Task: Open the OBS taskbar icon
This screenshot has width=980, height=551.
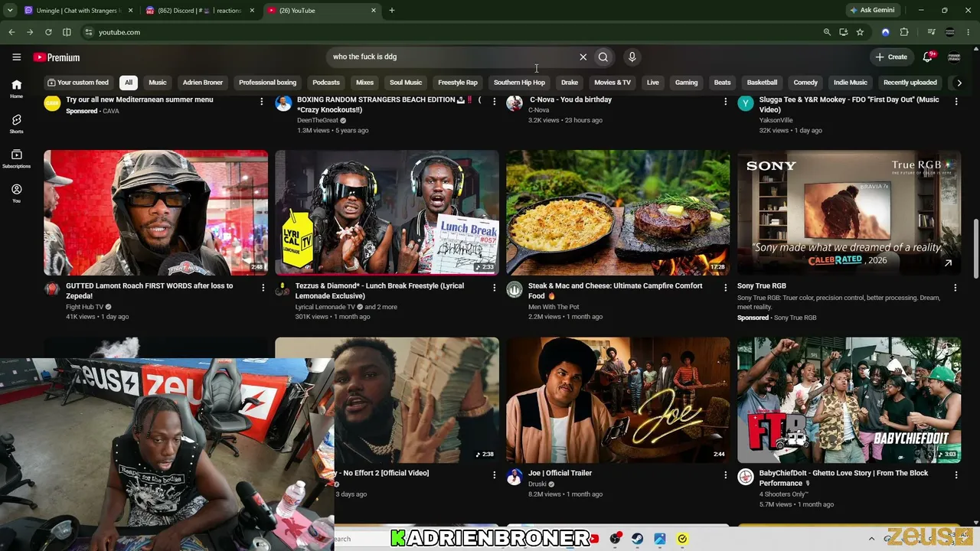Action: (615, 539)
